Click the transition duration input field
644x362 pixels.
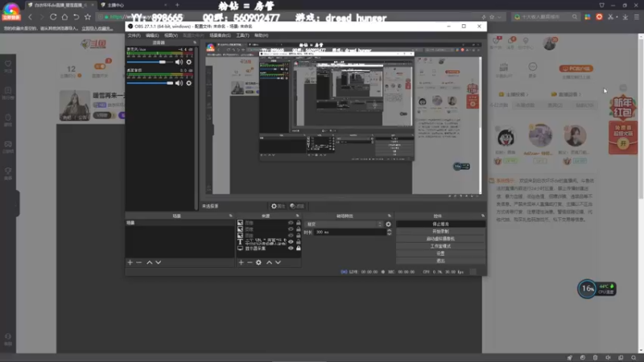[x=350, y=232]
